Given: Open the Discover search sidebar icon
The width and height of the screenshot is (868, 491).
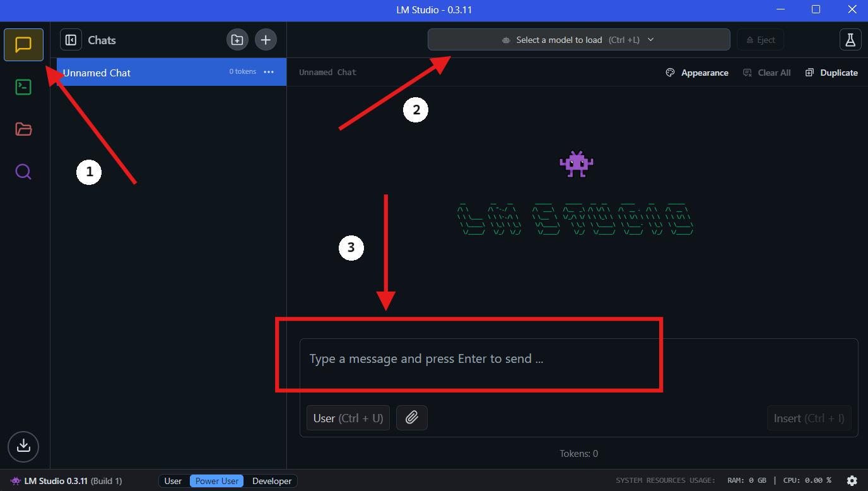Looking at the screenshot, I should click(23, 172).
